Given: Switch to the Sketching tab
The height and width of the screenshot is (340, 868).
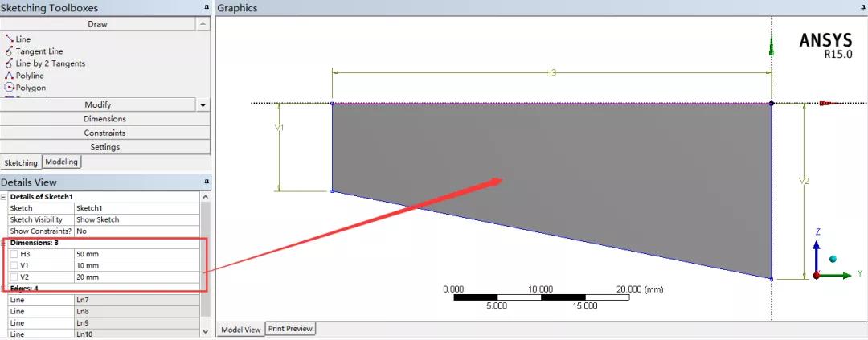Looking at the screenshot, I should pos(21,163).
